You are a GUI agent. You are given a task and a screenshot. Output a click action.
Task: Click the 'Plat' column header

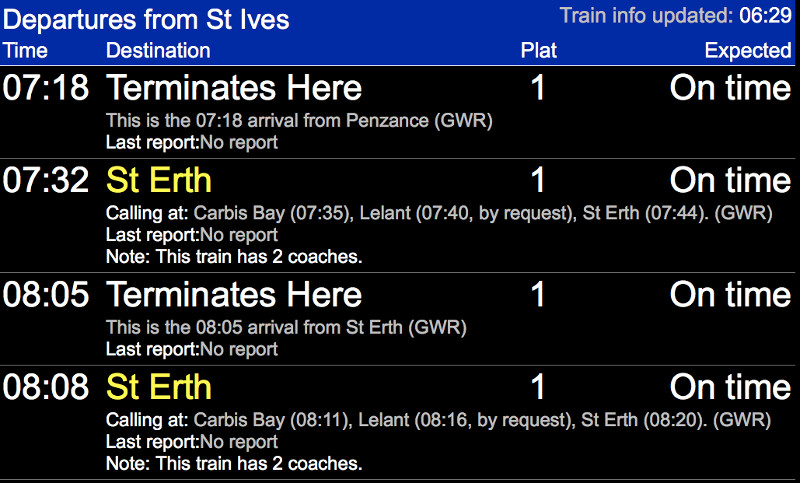[x=539, y=51]
